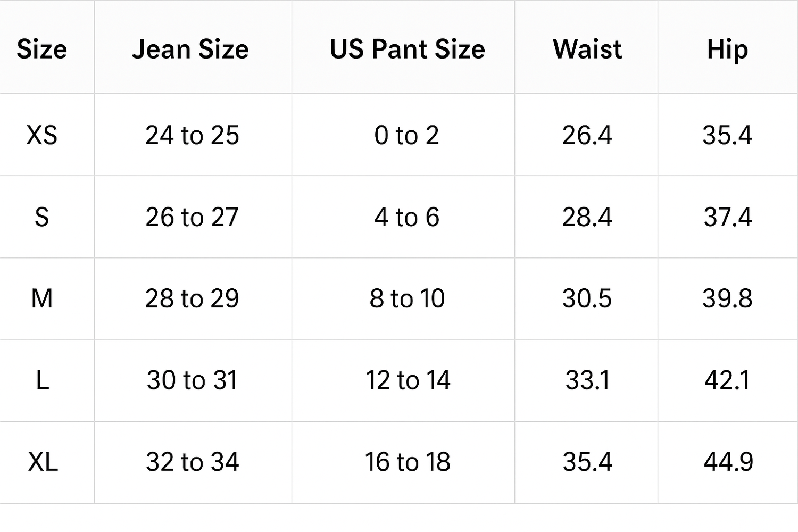This screenshot has width=798, height=532.
Task: Select the XS size cell
Action: (42, 135)
